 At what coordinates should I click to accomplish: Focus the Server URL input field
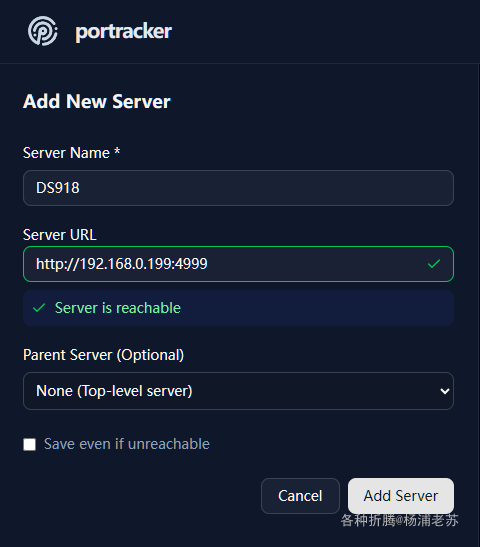coord(238,264)
